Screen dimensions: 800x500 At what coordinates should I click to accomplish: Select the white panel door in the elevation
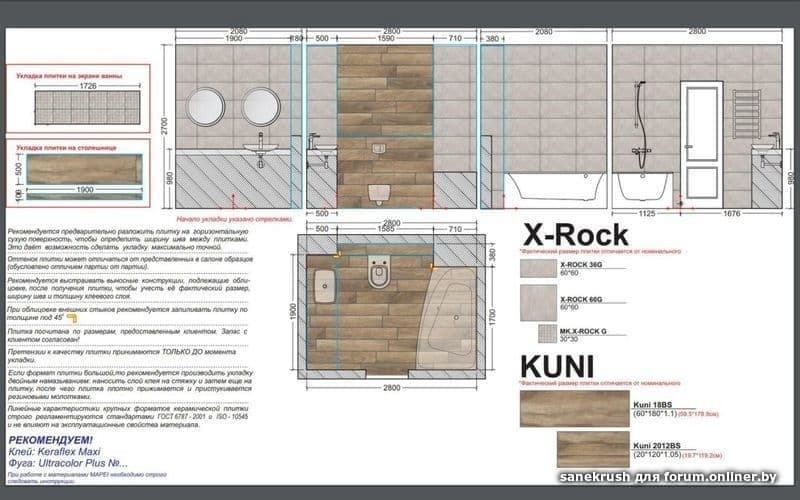point(700,141)
